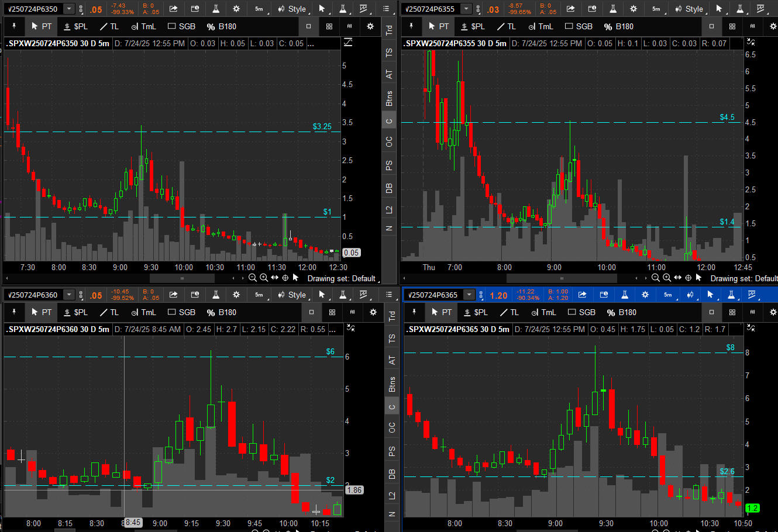Screen dimensions: 778x532
Task: Open drawing toolbar settings gear in the P6350 panel
Action: point(370,26)
